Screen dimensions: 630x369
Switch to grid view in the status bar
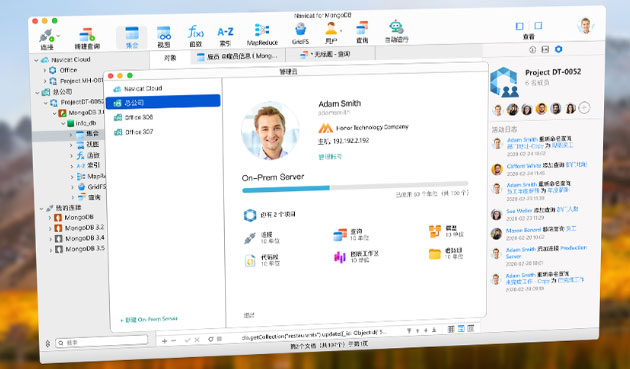451,329
